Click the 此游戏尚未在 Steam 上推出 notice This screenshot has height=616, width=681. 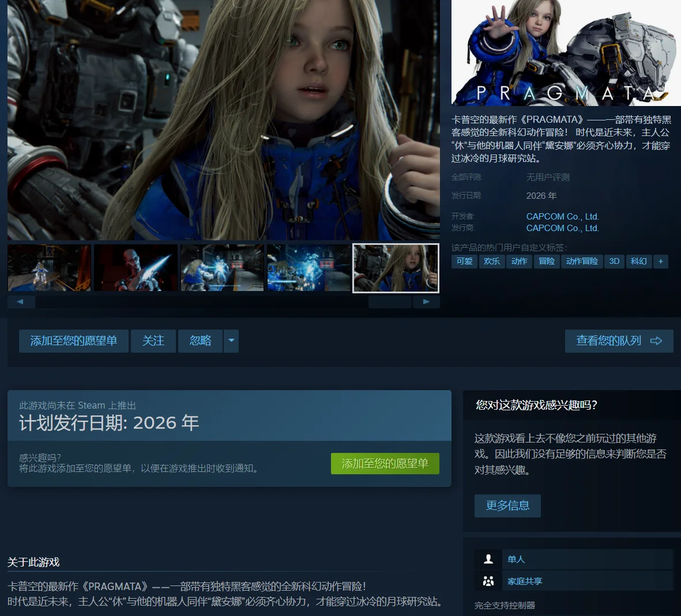pos(77,406)
